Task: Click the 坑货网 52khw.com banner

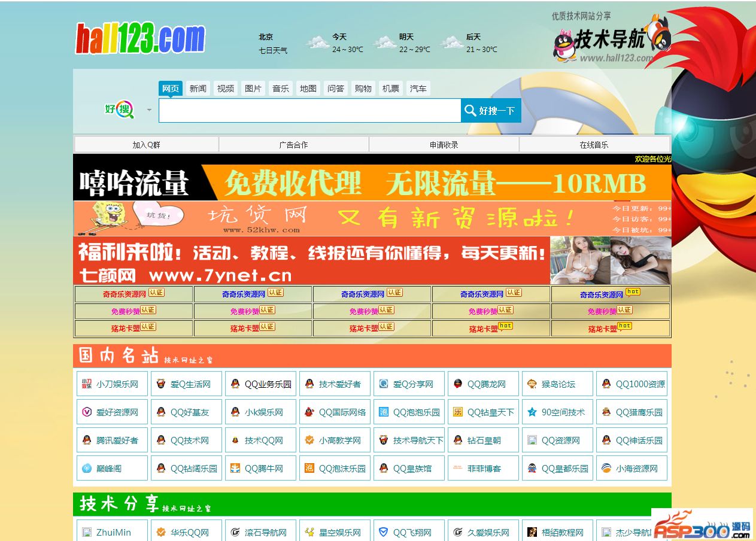Action: tap(372, 218)
